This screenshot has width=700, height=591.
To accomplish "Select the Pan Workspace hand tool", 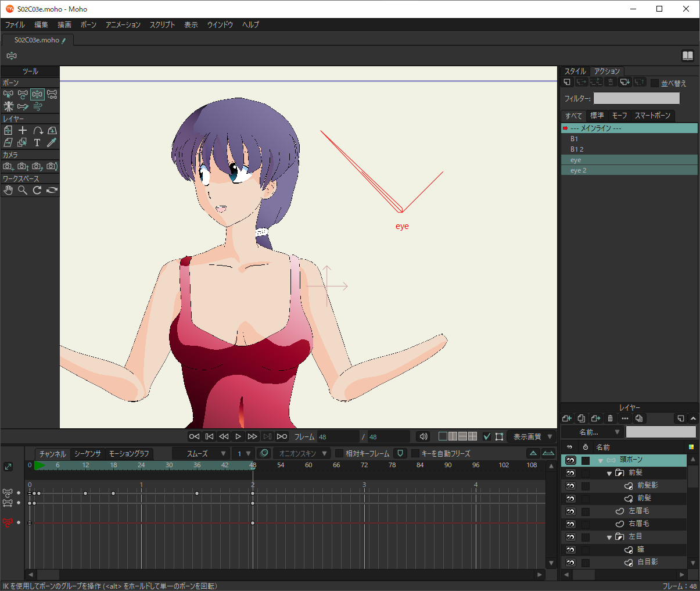I will click(x=8, y=190).
